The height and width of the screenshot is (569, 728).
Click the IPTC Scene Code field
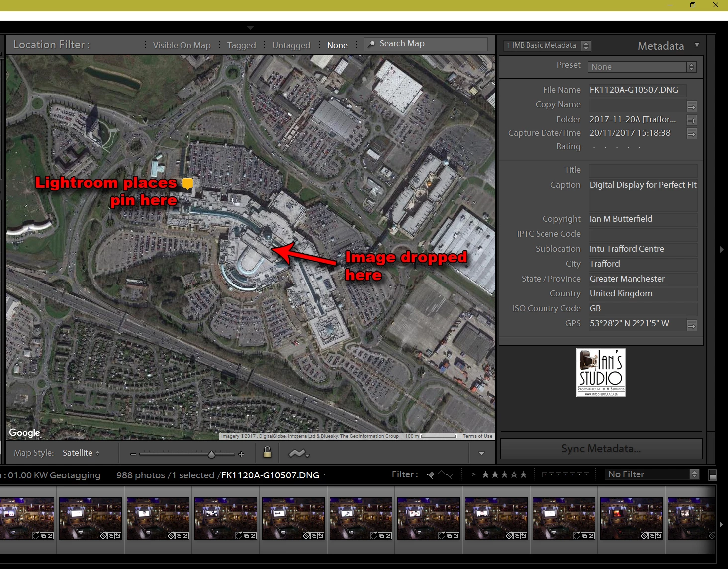tap(642, 234)
